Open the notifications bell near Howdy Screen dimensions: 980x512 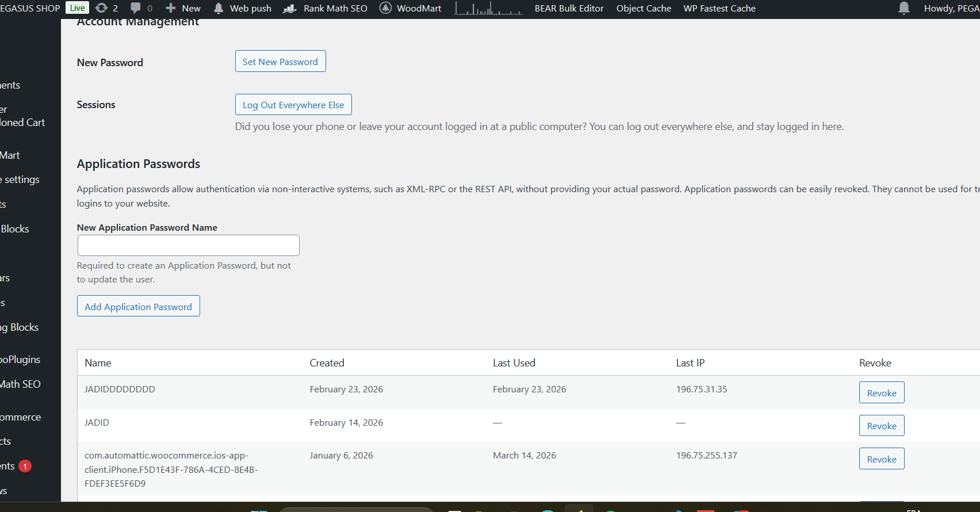point(904,8)
